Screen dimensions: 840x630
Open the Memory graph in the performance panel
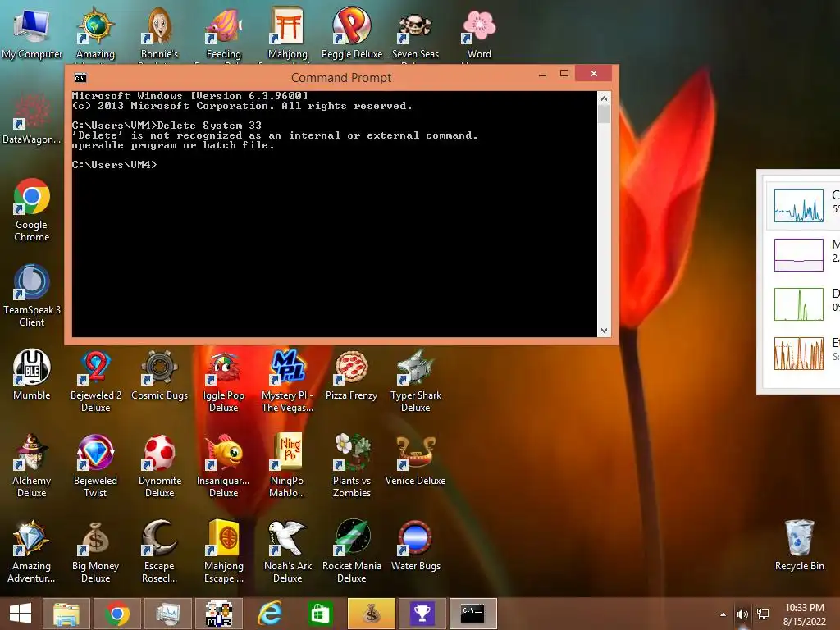click(798, 255)
